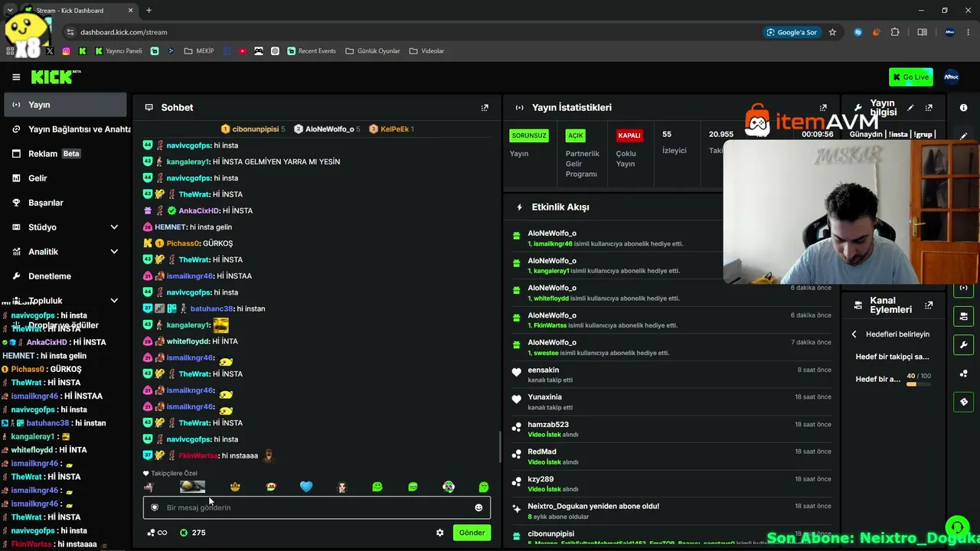Screen dimensions: 980x551
Task: Click the KAPALI Çoklu Yayın status
Action: click(629, 135)
